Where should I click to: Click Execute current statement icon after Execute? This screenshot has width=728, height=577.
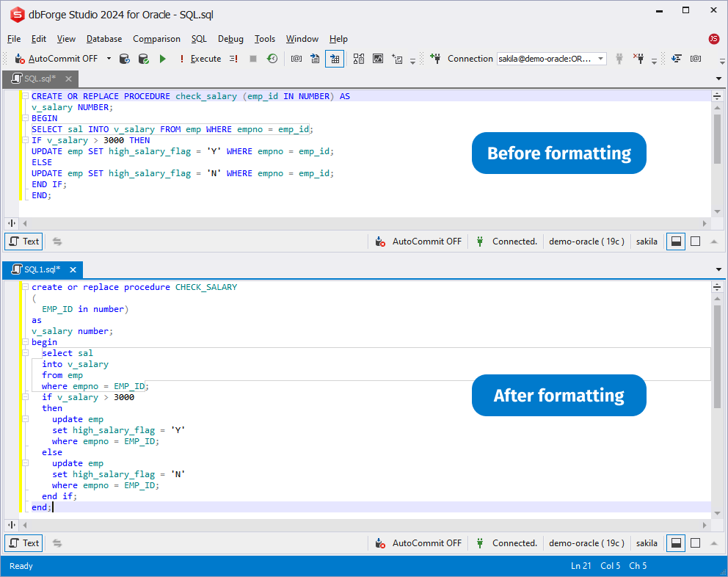(233, 59)
